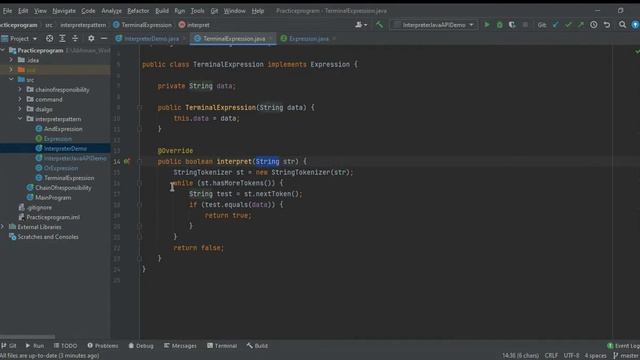Expand chainofresponsibility package
This screenshot has width=640, height=360.
coord(20,89)
